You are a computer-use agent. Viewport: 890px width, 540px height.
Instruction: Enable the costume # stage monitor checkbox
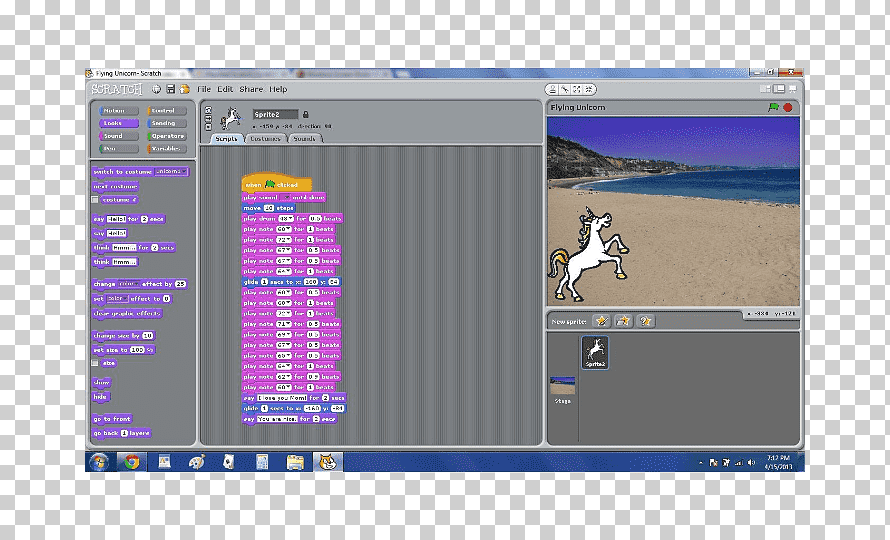point(95,200)
